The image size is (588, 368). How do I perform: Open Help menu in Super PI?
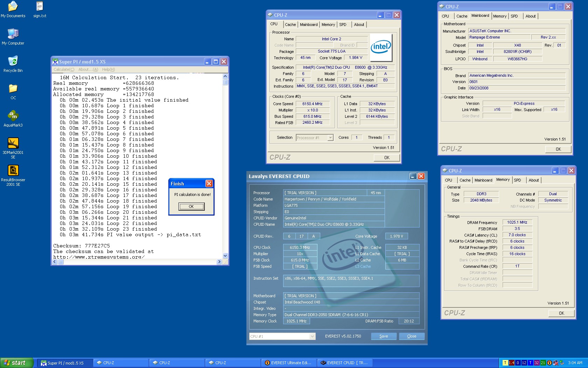108,69
